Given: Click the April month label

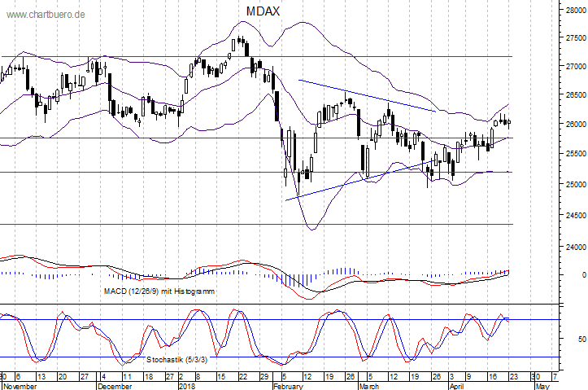Looking at the screenshot, I should (456, 386).
